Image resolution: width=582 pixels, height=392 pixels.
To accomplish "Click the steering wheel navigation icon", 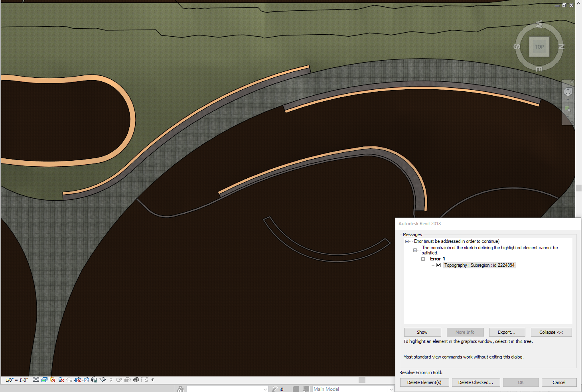I will click(568, 91).
